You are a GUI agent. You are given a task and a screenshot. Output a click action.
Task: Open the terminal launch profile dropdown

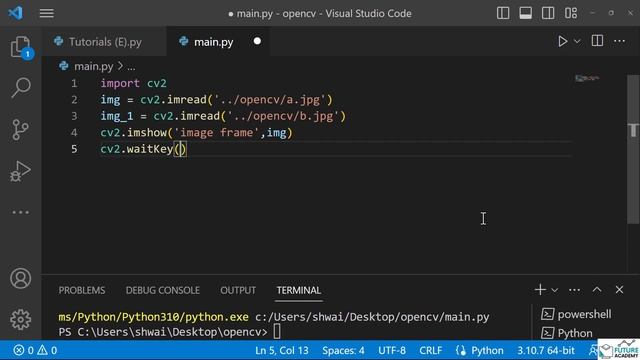(554, 290)
